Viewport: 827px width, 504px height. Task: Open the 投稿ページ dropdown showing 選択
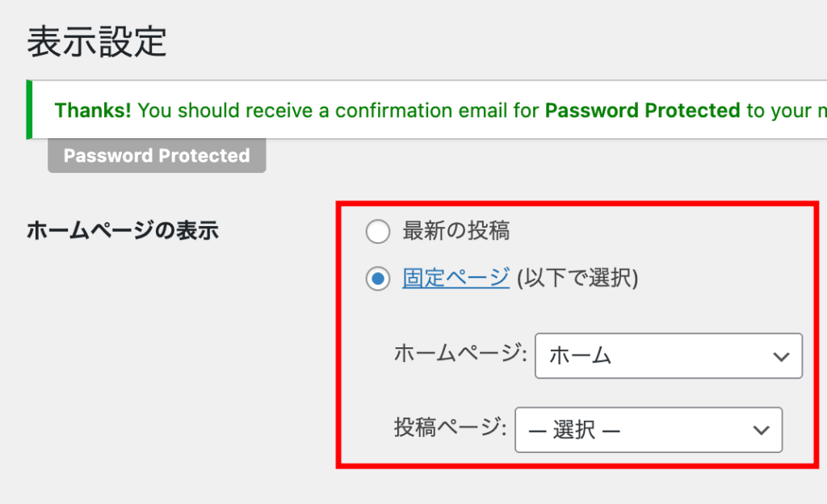[648, 430]
